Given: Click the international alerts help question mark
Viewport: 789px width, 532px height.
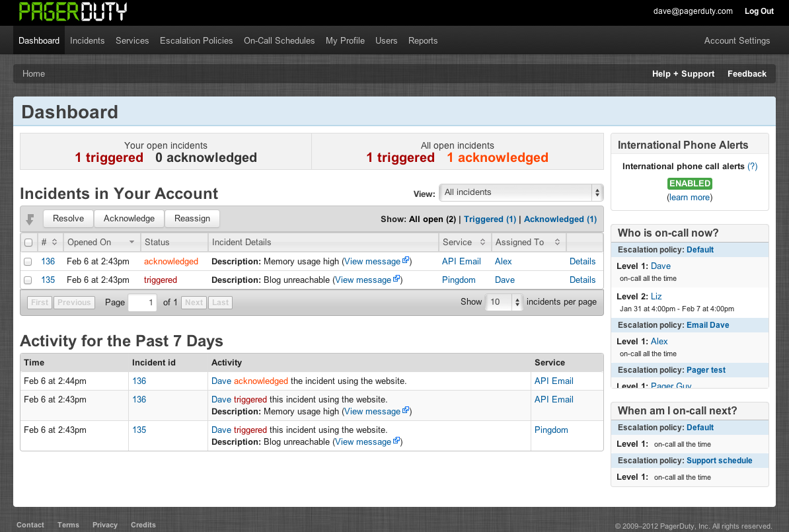Looking at the screenshot, I should click(752, 167).
